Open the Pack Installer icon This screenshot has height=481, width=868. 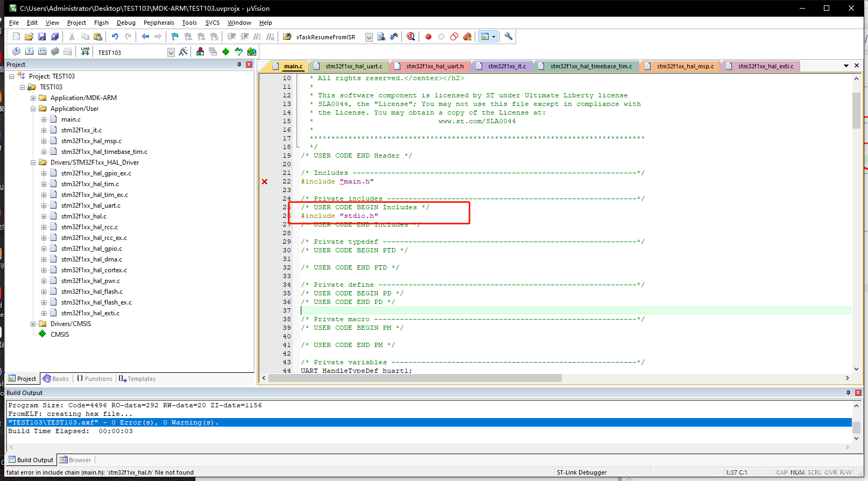(x=252, y=52)
